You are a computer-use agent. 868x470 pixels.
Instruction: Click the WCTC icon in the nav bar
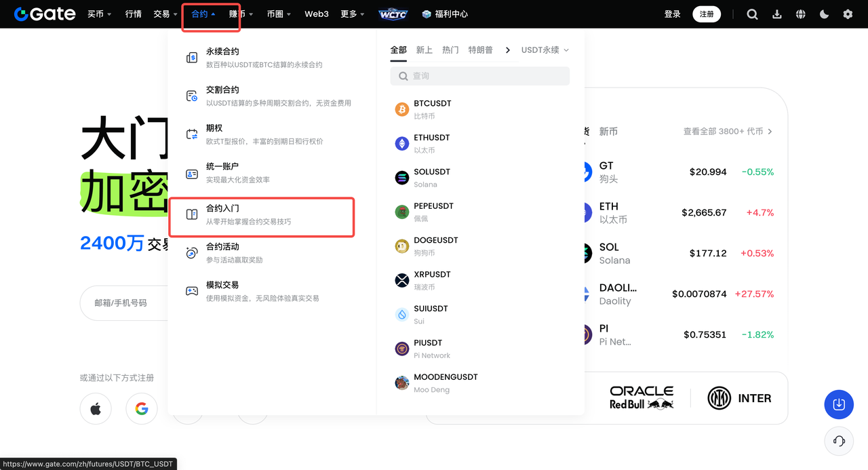(393, 14)
